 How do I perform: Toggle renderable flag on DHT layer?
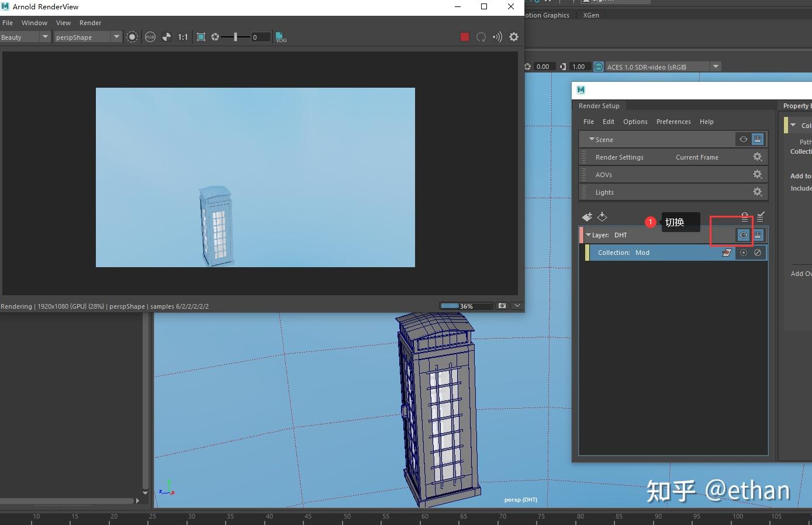pyautogui.click(x=758, y=235)
